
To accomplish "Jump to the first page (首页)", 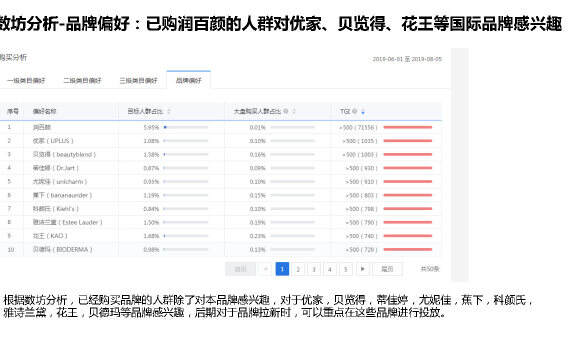I will click(240, 269).
